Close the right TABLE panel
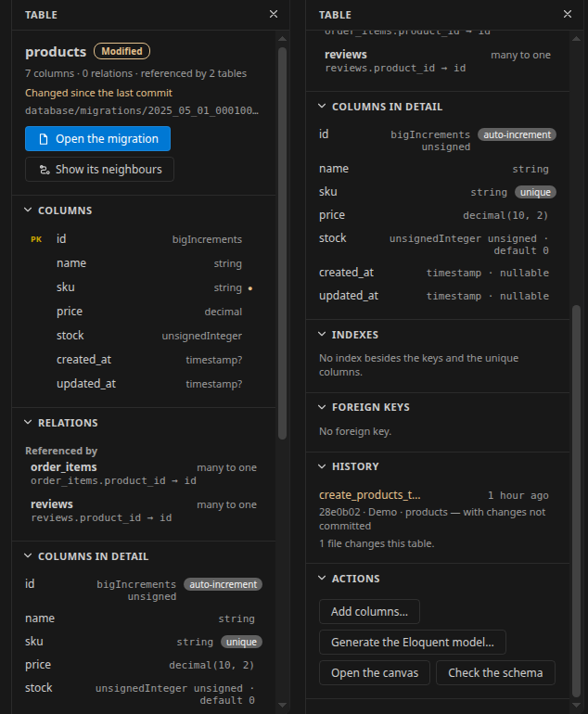The height and width of the screenshot is (714, 588). point(567,14)
